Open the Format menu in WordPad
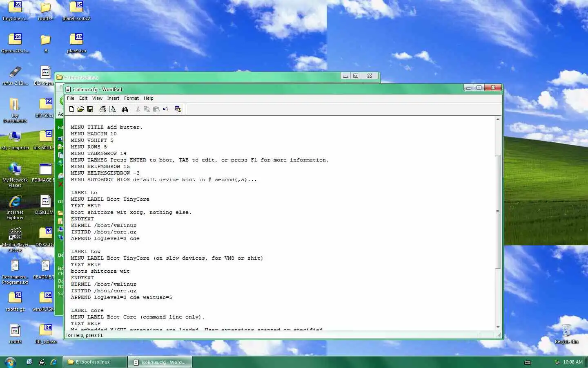 (x=131, y=98)
